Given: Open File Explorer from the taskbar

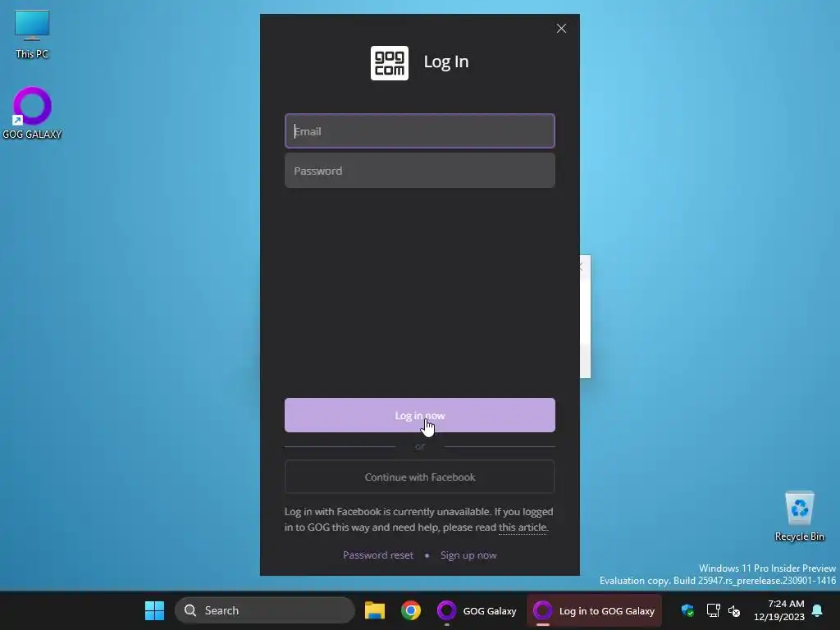Looking at the screenshot, I should [x=374, y=610].
